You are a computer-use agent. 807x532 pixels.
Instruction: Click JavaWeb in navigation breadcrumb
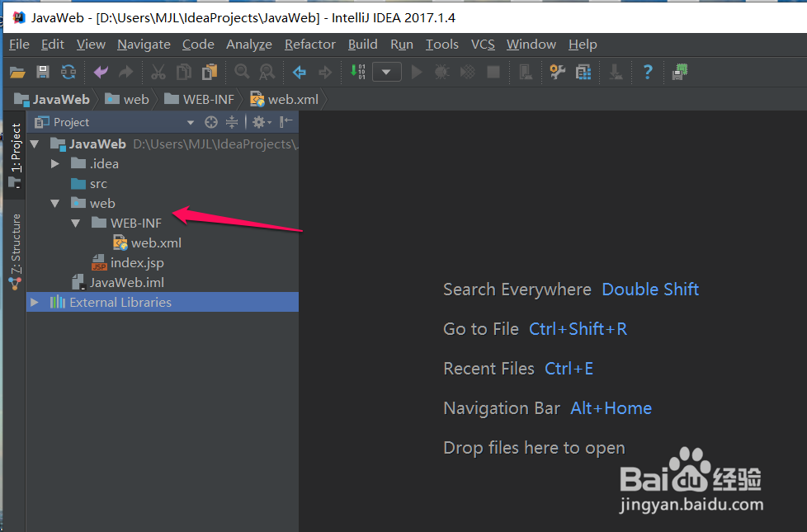pyautogui.click(x=51, y=99)
